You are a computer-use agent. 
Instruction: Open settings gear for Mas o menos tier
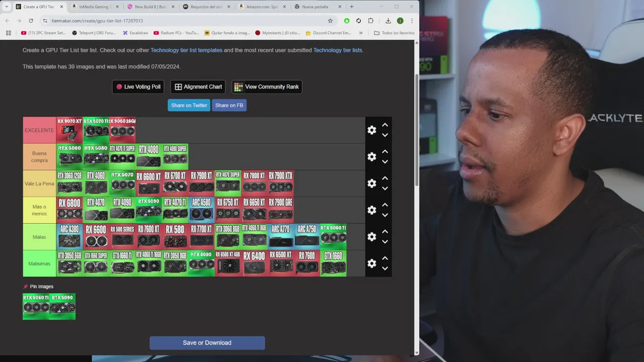pyautogui.click(x=372, y=210)
